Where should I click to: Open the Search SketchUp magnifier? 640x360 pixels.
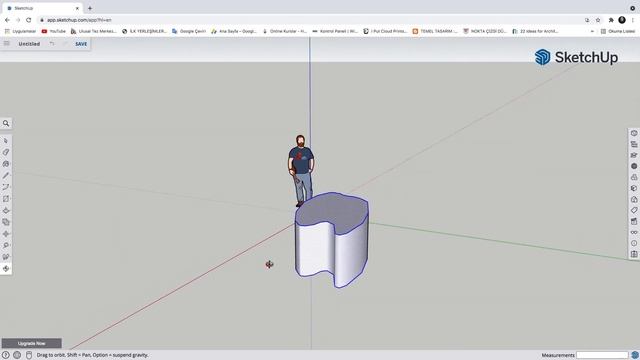(x=6, y=123)
